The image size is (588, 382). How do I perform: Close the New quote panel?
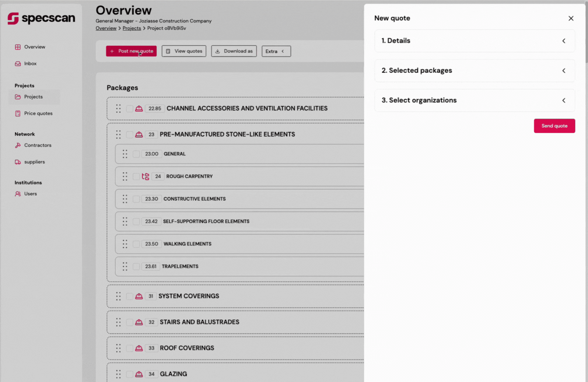click(x=571, y=18)
